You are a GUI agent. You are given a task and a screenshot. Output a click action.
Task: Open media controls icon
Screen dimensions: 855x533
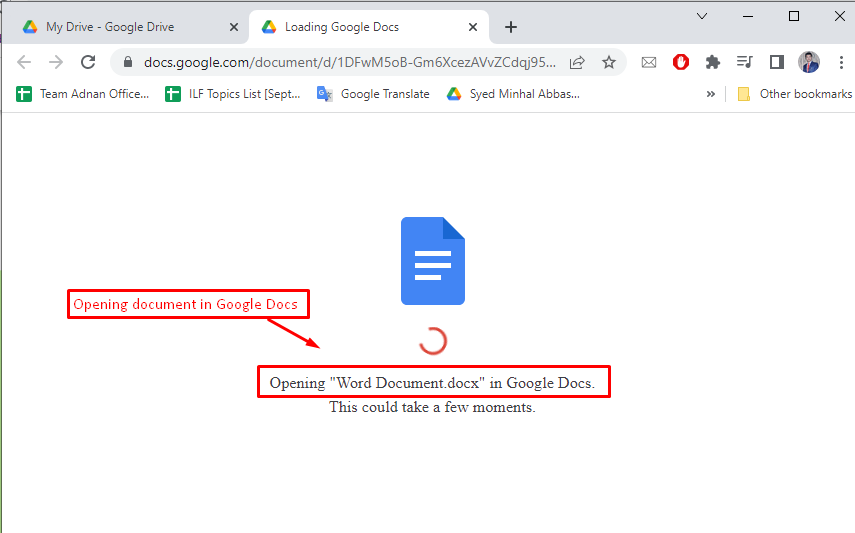744,62
